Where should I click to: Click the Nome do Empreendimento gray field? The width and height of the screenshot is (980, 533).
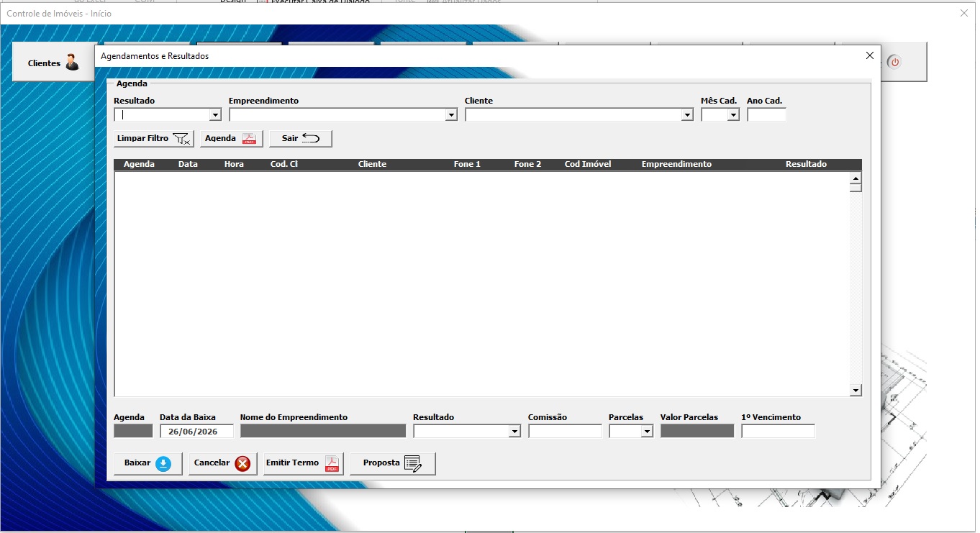pyautogui.click(x=324, y=432)
